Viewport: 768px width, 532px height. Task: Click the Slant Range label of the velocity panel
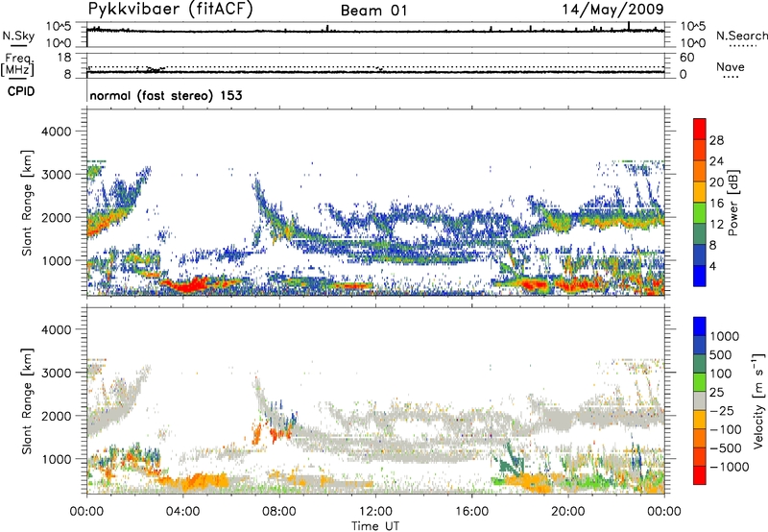[x=27, y=400]
